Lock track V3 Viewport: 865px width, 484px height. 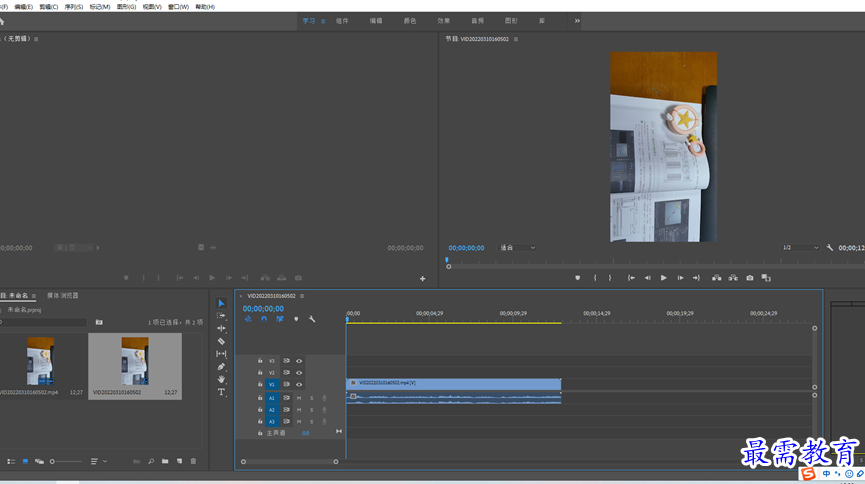(260, 361)
